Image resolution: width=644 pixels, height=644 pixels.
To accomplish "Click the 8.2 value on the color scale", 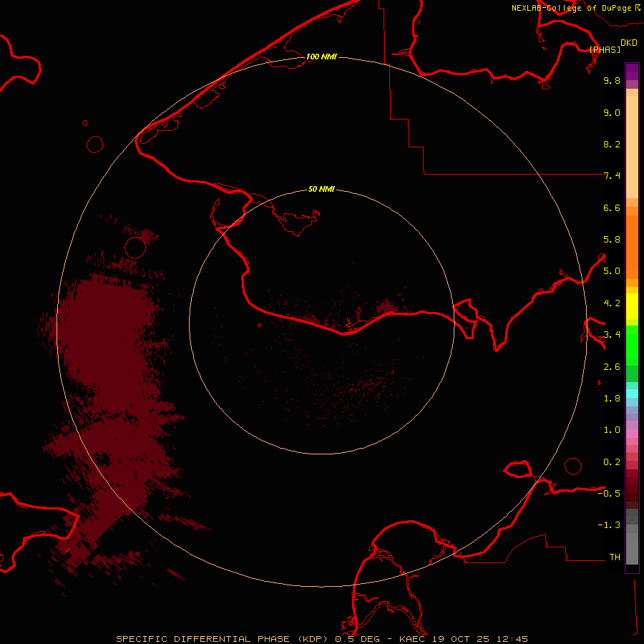I will click(612, 144).
